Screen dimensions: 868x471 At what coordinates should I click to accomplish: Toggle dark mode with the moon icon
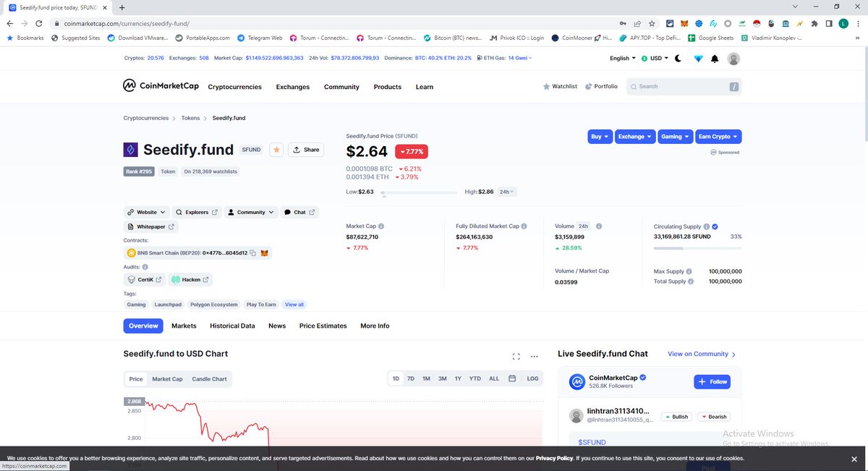pyautogui.click(x=678, y=59)
